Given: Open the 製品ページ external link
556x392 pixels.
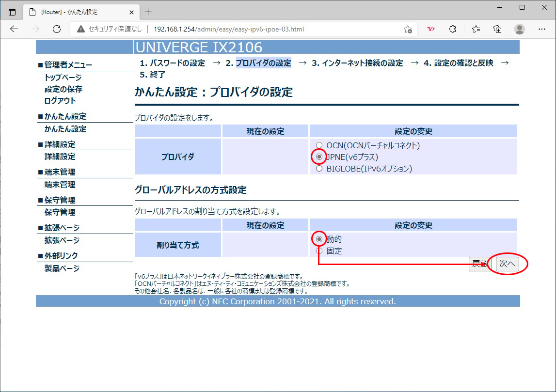Looking at the screenshot, I should point(62,268).
